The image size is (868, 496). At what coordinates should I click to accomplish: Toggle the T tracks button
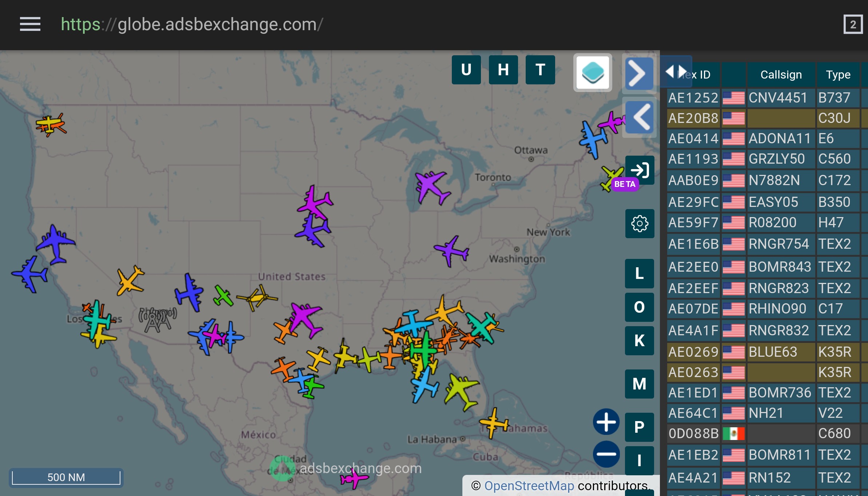coord(540,70)
